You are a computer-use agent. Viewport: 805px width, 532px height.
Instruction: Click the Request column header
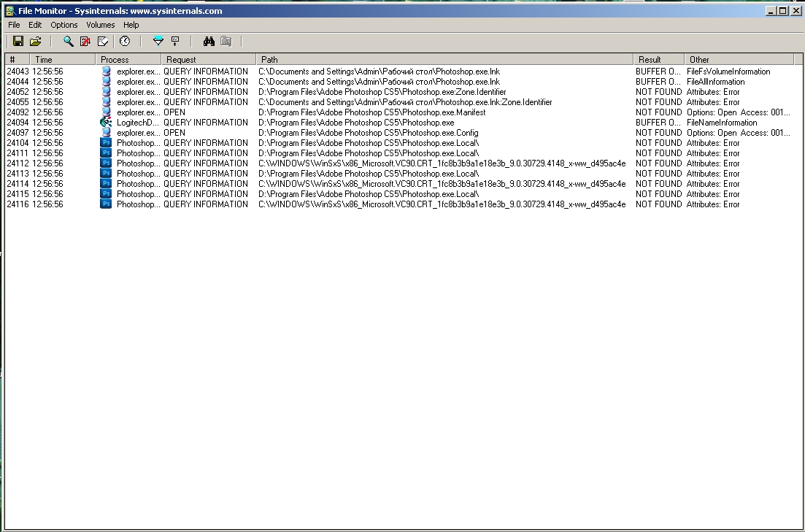click(x=209, y=60)
